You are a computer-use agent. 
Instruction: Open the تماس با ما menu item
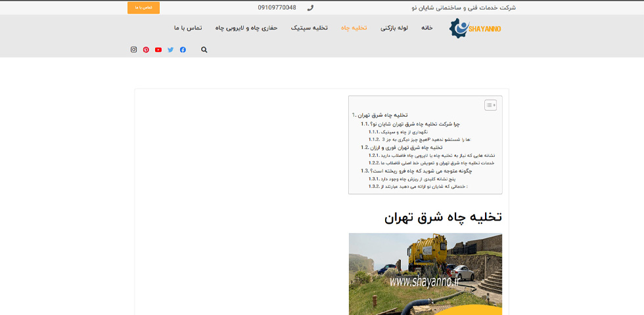pyautogui.click(x=188, y=28)
